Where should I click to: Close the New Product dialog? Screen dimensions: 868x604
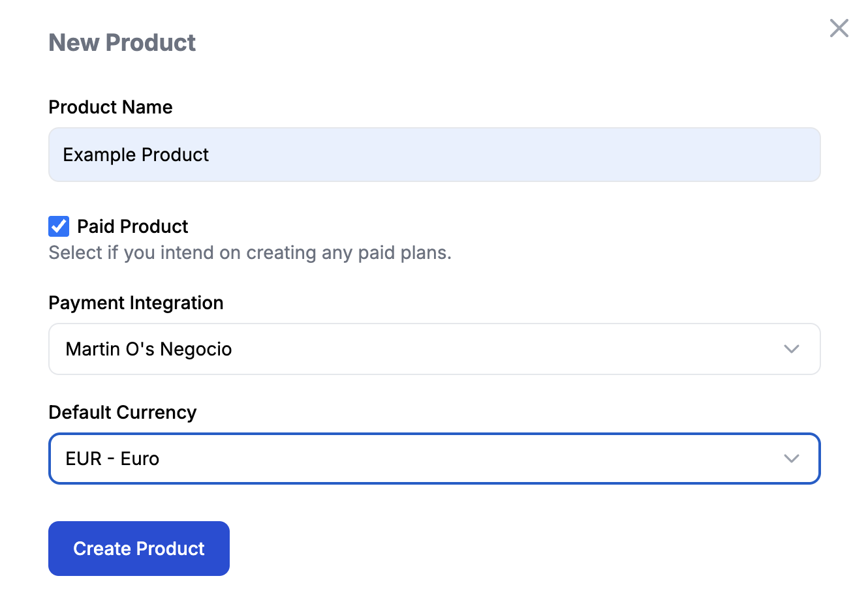pyautogui.click(x=839, y=28)
